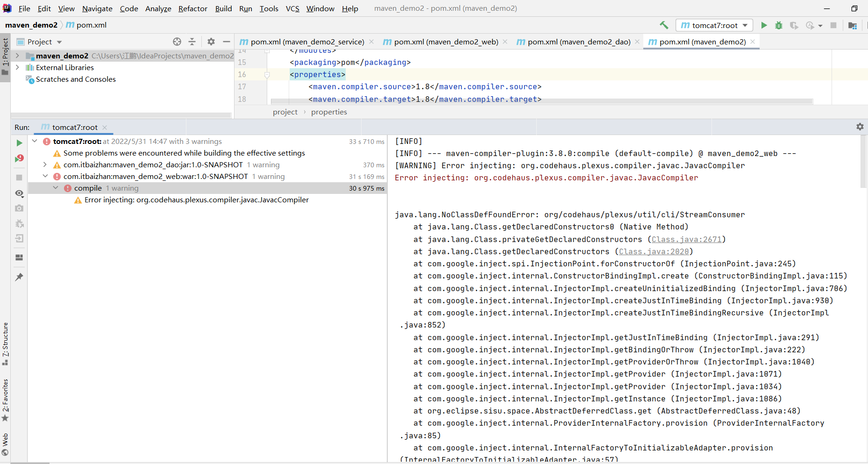This screenshot has height=464, width=868.
Task: Expand the maven_demo2_dao jar build node
Action: pyautogui.click(x=45, y=164)
